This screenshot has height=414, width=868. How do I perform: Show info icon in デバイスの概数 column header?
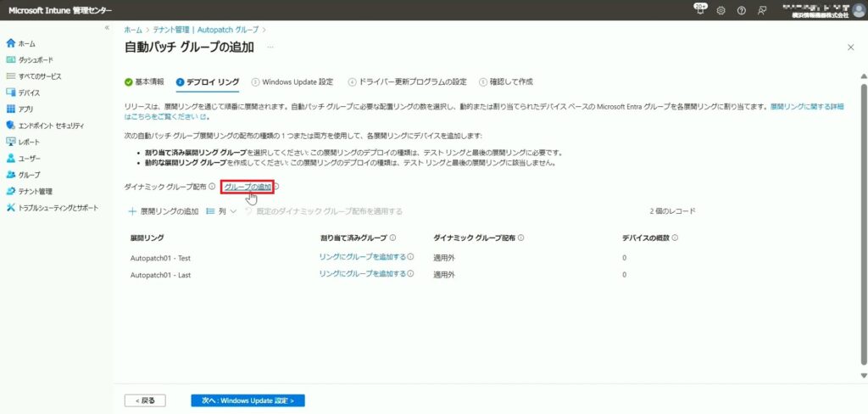click(x=676, y=238)
